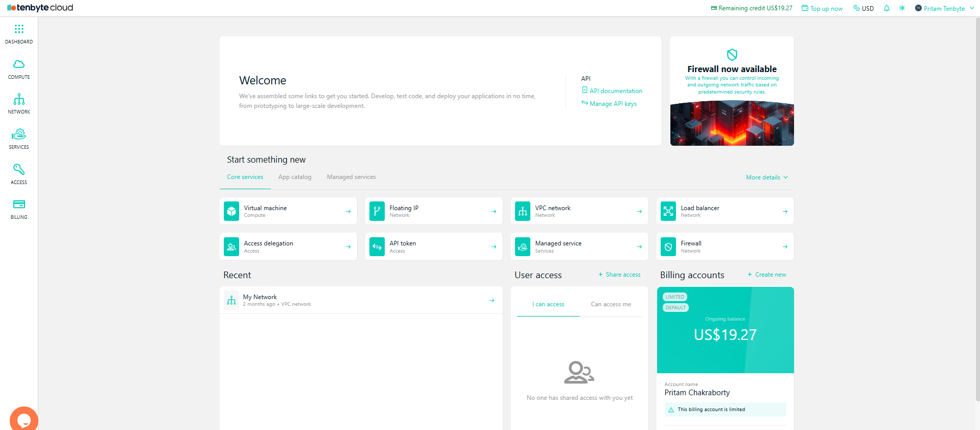Switch to the Managed services tab
Screen dimensions: 980x430
pos(352,177)
